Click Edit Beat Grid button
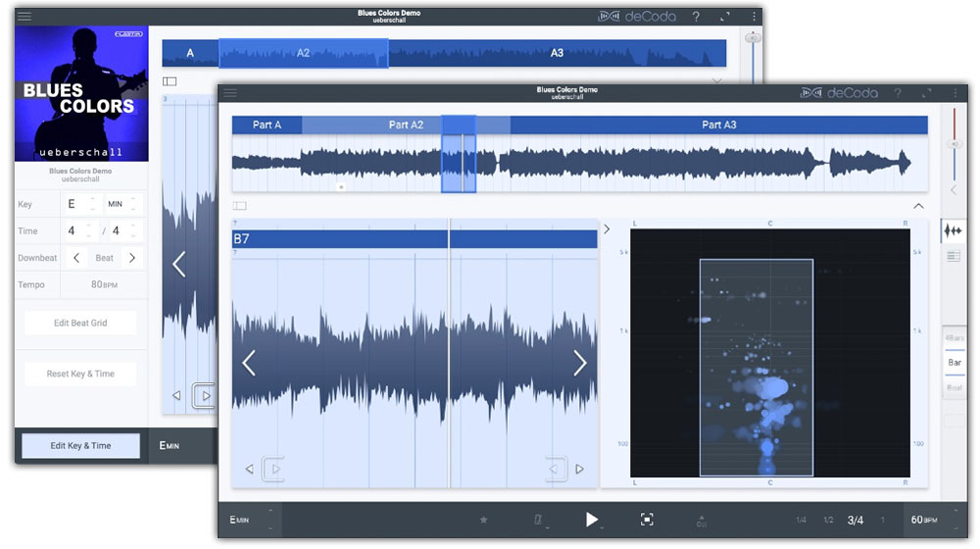 click(80, 323)
